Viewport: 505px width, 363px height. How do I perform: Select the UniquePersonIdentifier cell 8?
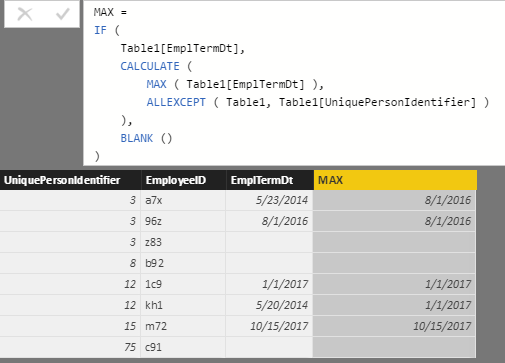tap(70, 263)
